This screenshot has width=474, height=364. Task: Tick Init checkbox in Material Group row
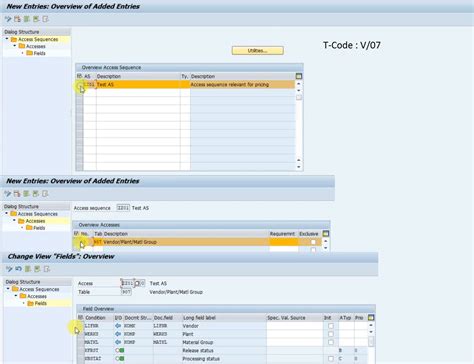point(330,342)
